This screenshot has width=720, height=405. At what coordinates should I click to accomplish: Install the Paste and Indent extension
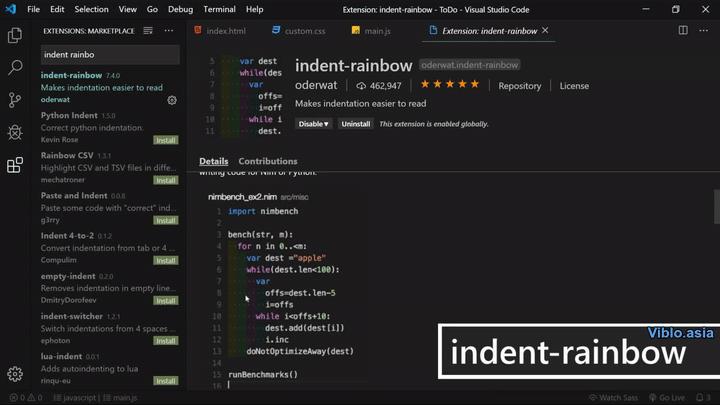click(166, 220)
